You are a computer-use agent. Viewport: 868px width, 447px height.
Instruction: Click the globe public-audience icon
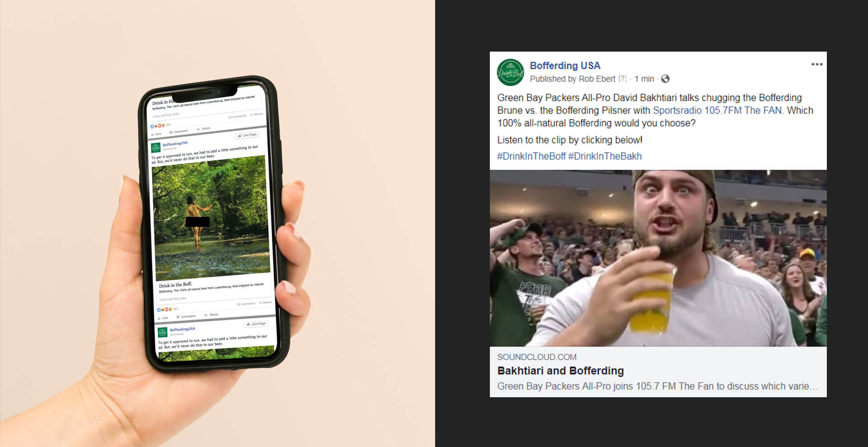(665, 79)
